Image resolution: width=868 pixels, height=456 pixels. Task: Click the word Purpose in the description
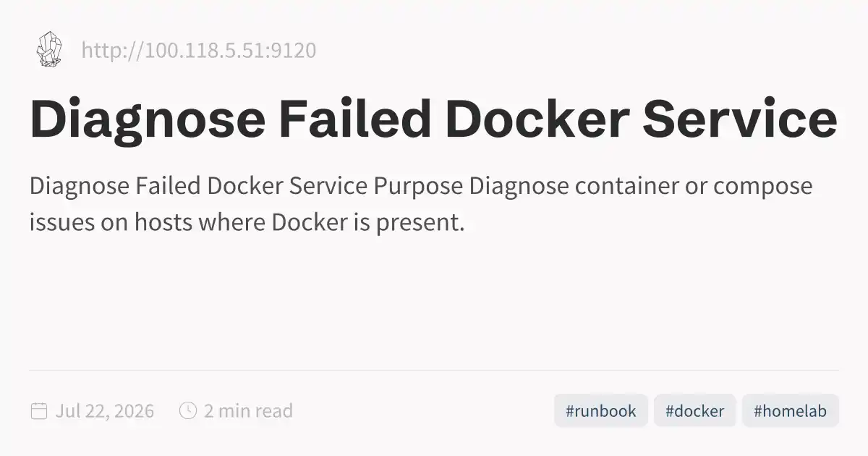418,186
